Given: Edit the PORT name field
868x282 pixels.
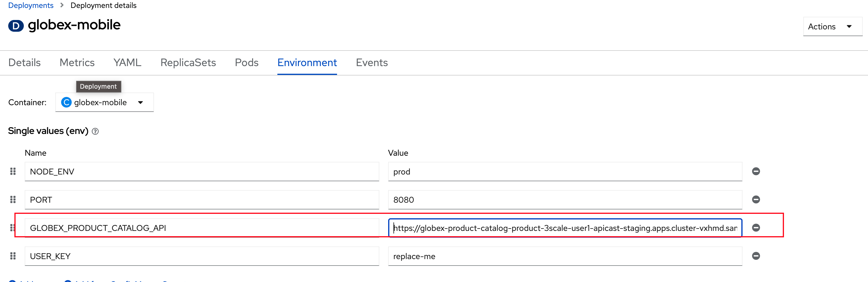Looking at the screenshot, I should coord(202,200).
